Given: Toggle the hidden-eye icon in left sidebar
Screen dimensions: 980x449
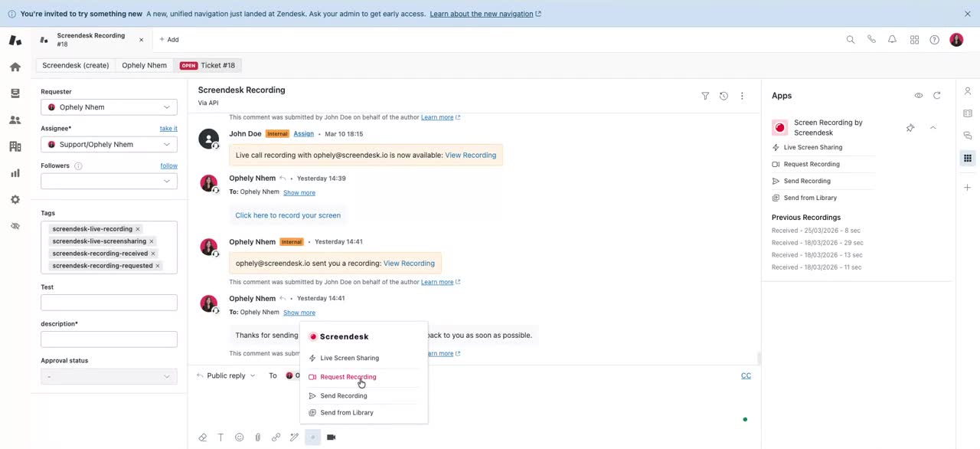Looking at the screenshot, I should click(x=15, y=226).
